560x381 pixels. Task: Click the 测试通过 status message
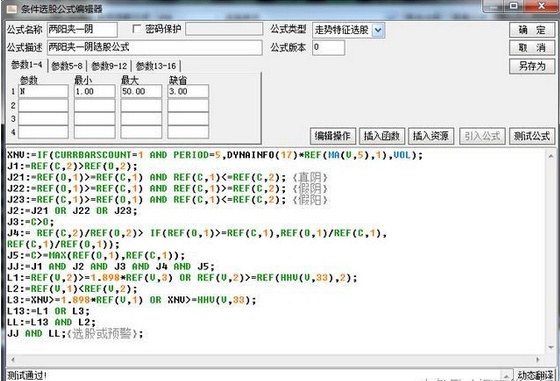pyautogui.click(x=27, y=375)
